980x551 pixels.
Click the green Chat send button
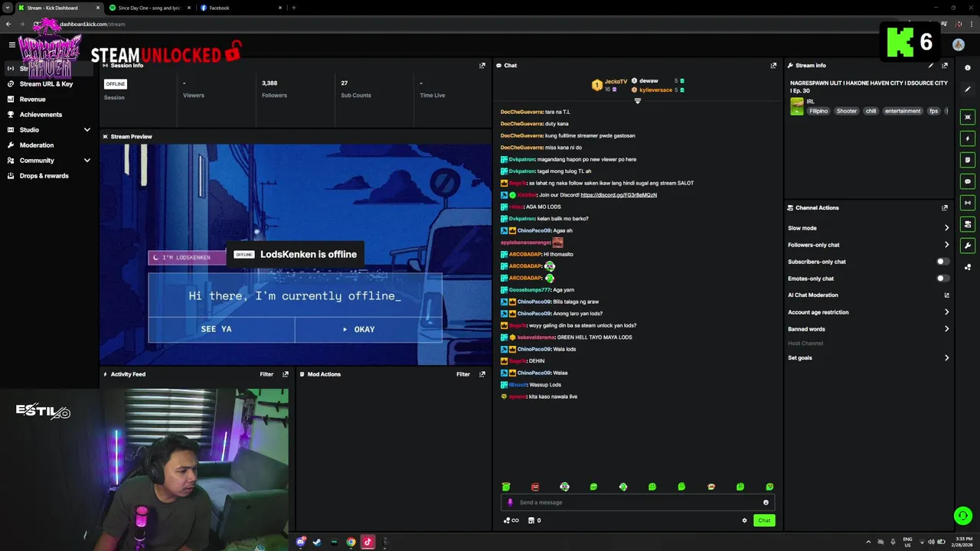pyautogui.click(x=764, y=520)
